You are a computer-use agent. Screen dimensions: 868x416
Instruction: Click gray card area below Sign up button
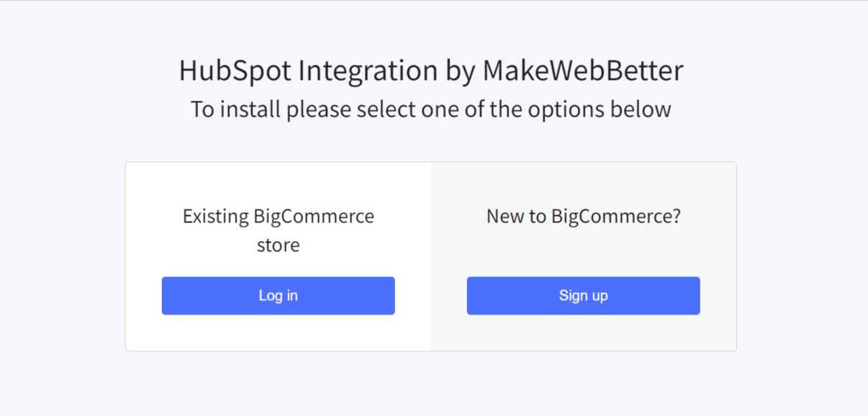[583, 333]
